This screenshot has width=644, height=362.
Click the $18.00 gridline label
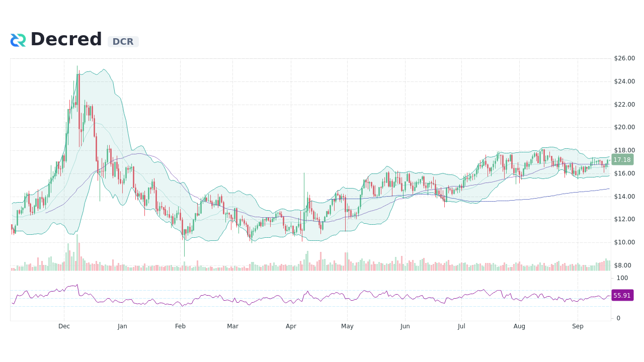point(623,150)
